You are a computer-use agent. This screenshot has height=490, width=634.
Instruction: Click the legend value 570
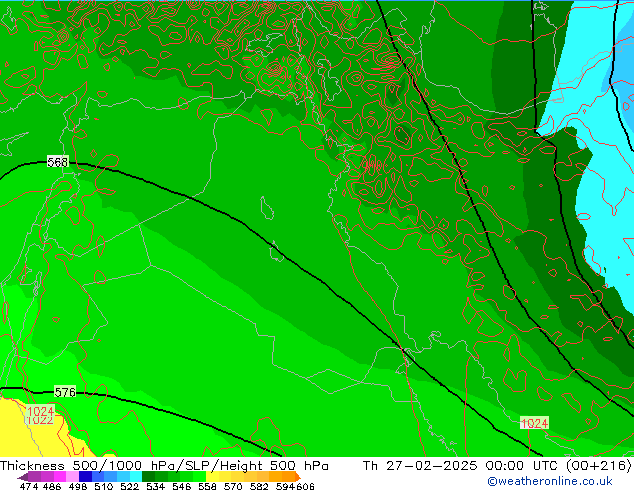pyautogui.click(x=233, y=486)
